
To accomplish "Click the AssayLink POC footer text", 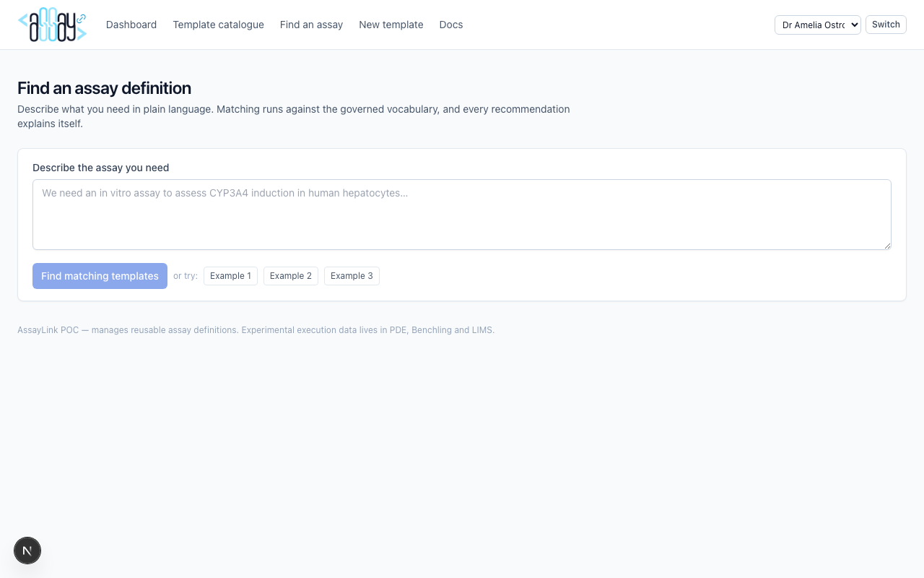I will coord(256,330).
